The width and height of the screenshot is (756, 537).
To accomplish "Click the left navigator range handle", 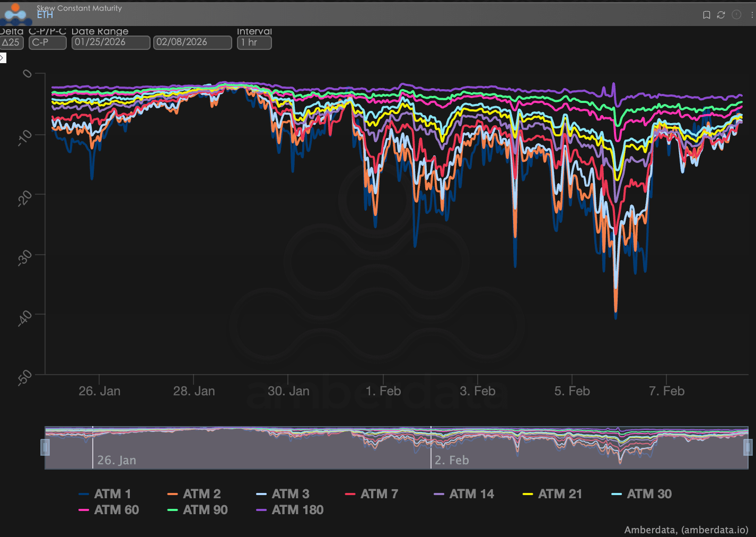I will click(45, 448).
